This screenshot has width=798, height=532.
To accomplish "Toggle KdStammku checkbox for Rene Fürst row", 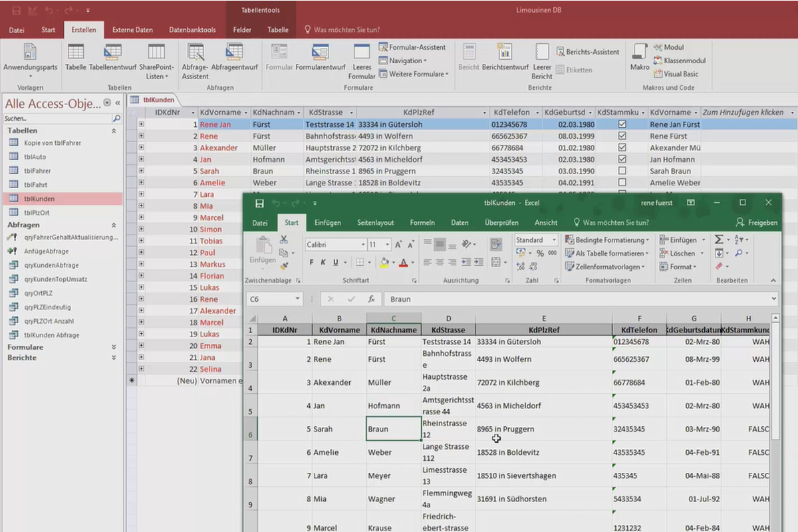I will click(622, 136).
